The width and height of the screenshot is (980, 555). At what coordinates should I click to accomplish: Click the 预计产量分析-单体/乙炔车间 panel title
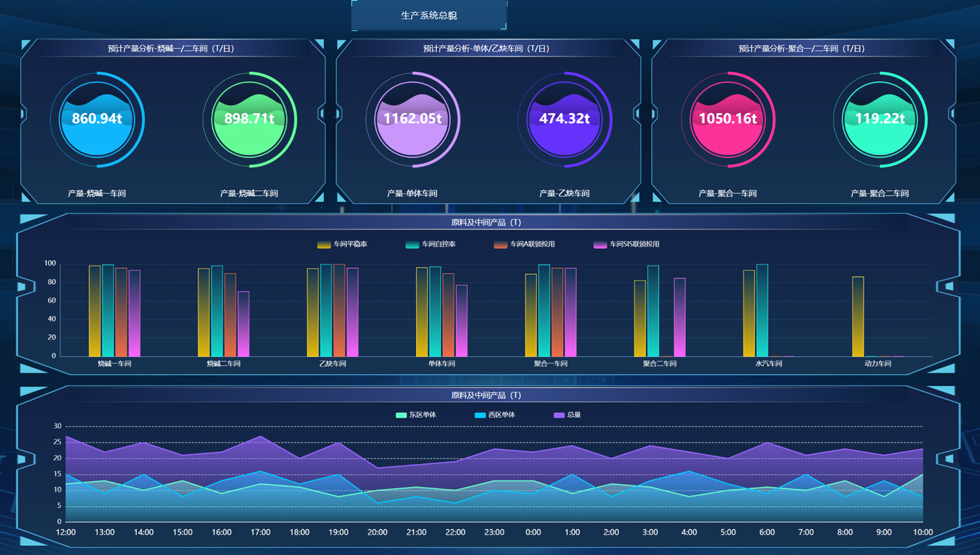click(x=486, y=48)
